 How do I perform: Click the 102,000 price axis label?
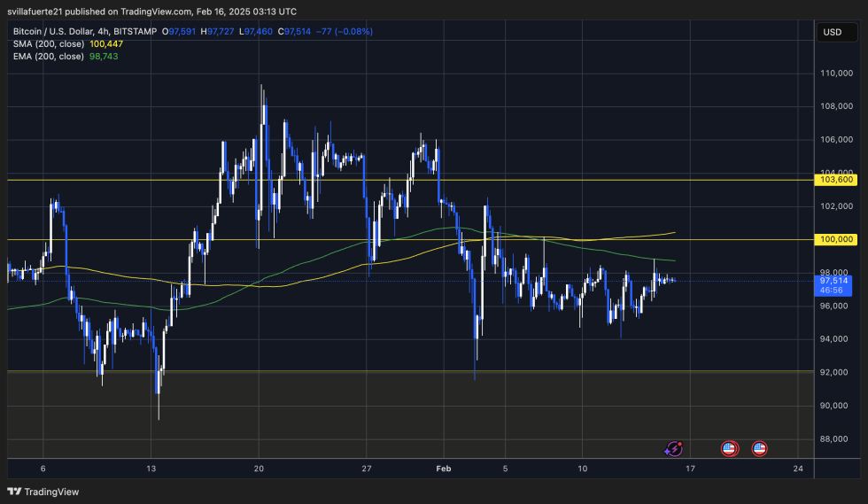pyautogui.click(x=836, y=206)
